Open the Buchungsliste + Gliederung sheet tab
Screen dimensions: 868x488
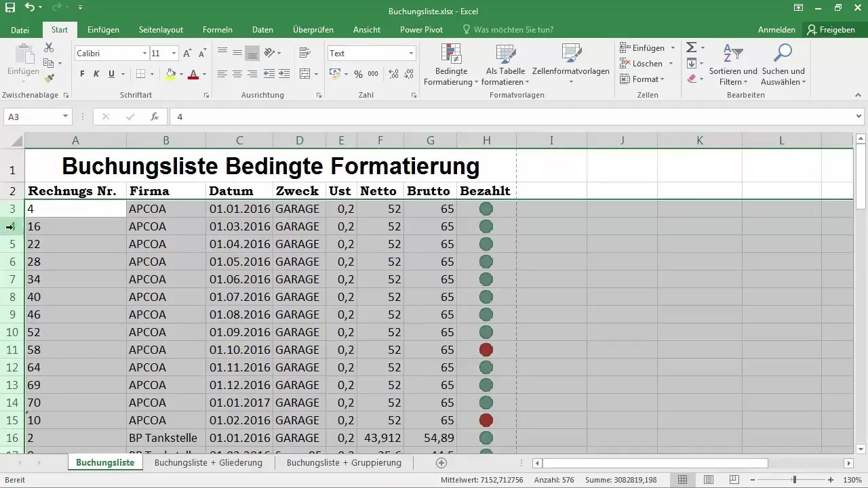click(208, 463)
